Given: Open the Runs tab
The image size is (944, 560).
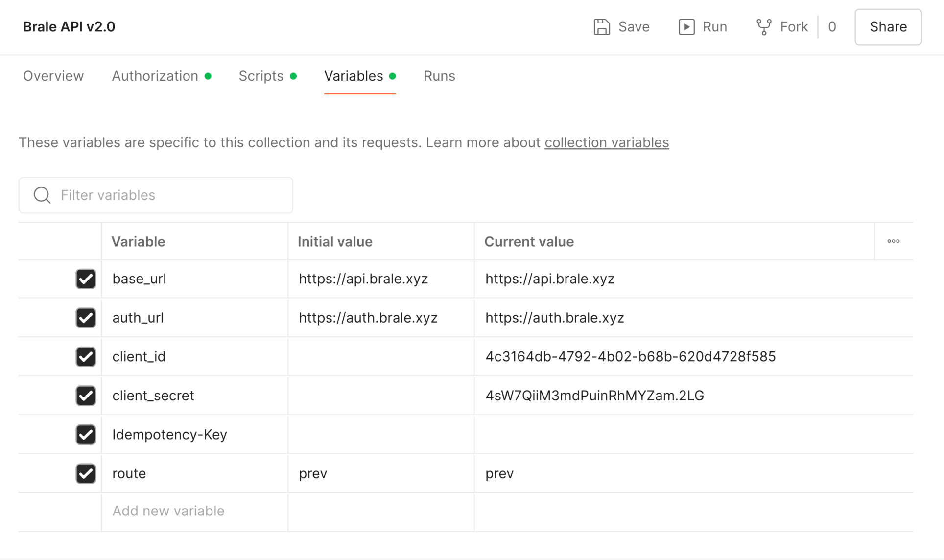Looking at the screenshot, I should click(439, 76).
